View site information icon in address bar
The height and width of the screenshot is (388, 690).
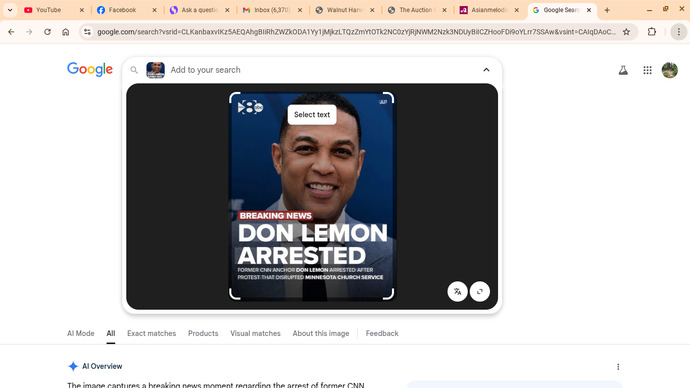click(x=87, y=32)
